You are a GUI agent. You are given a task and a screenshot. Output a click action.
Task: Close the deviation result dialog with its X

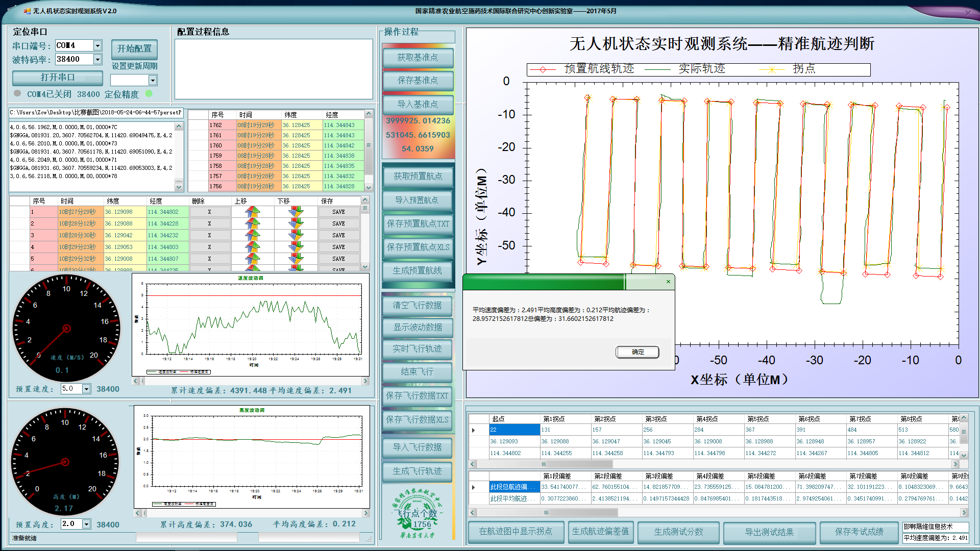coord(668,282)
